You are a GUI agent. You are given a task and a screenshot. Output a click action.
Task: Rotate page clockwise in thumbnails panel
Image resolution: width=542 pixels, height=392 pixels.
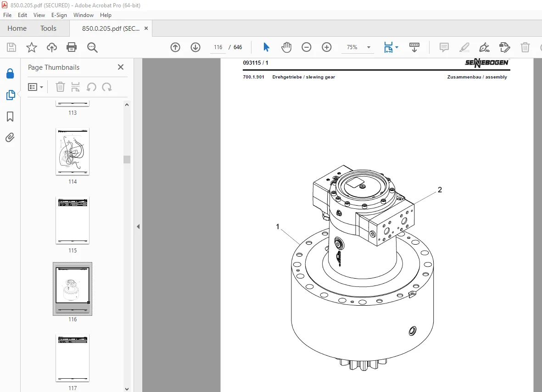click(x=107, y=87)
